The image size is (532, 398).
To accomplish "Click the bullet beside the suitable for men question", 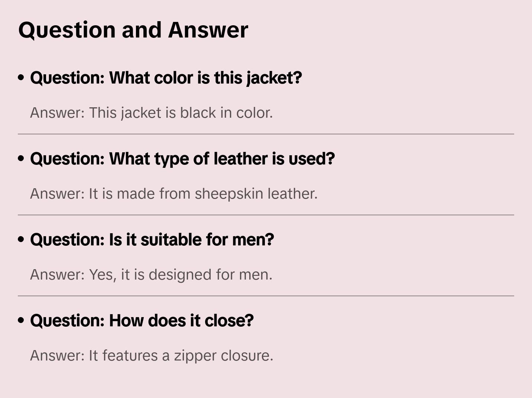I will tap(21, 240).
